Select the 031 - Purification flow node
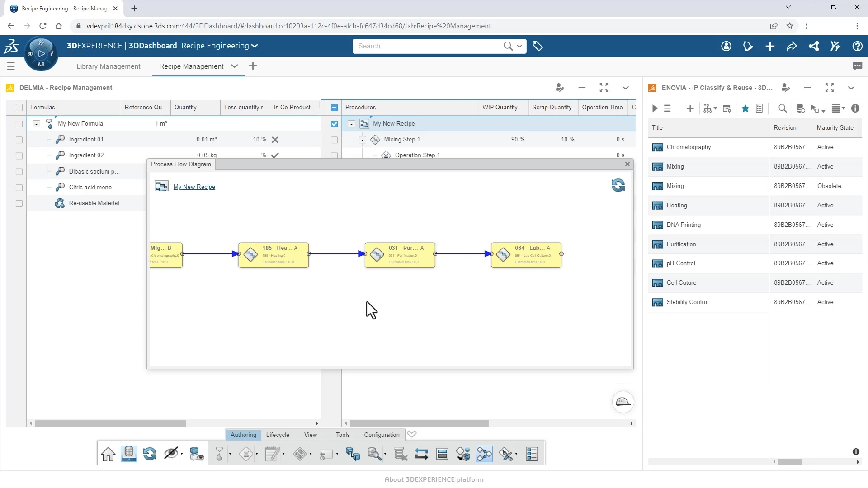Image resolution: width=868 pixels, height=488 pixels. pyautogui.click(x=400, y=255)
